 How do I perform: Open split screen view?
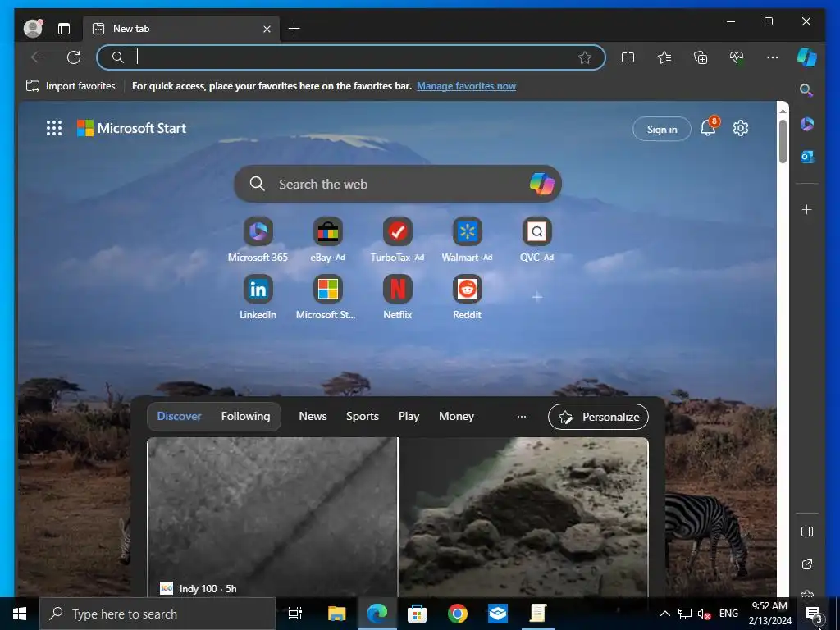tap(628, 57)
